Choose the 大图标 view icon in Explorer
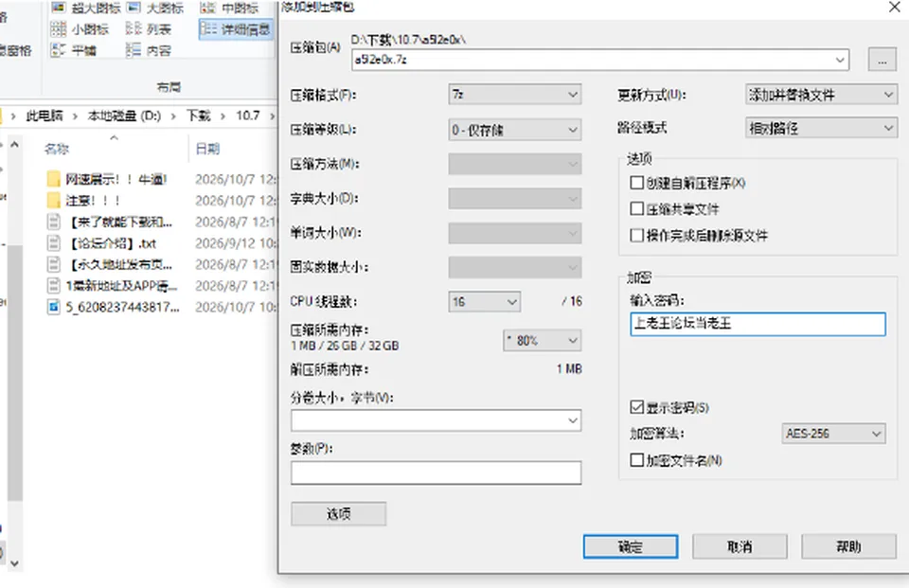 click(134, 7)
